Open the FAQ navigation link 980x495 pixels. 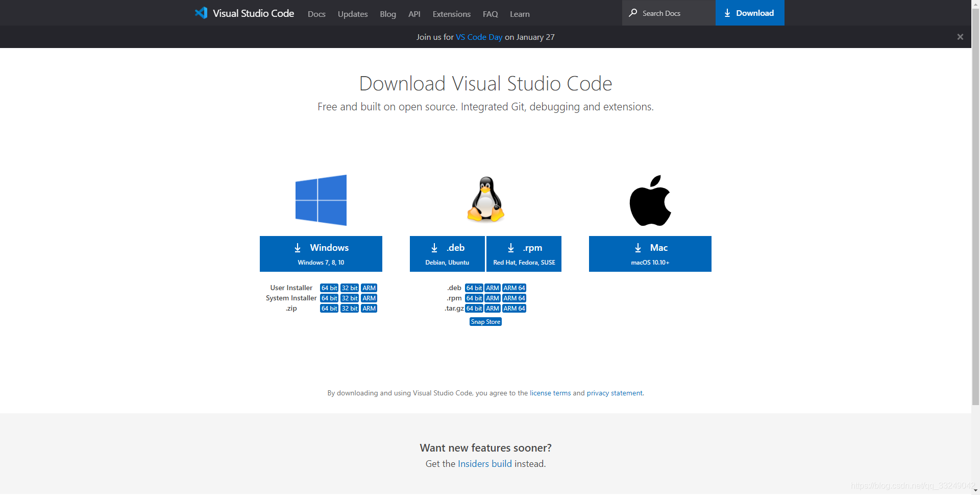(491, 14)
